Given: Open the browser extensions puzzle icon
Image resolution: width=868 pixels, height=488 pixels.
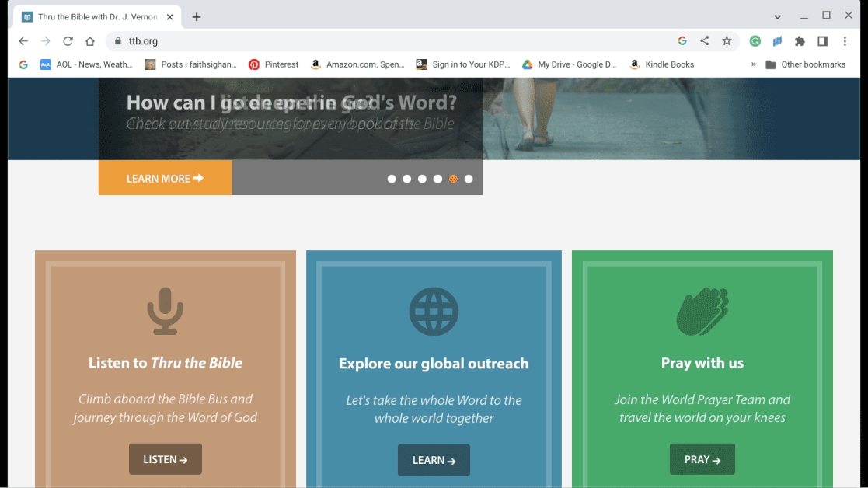Looking at the screenshot, I should pyautogui.click(x=800, y=40).
